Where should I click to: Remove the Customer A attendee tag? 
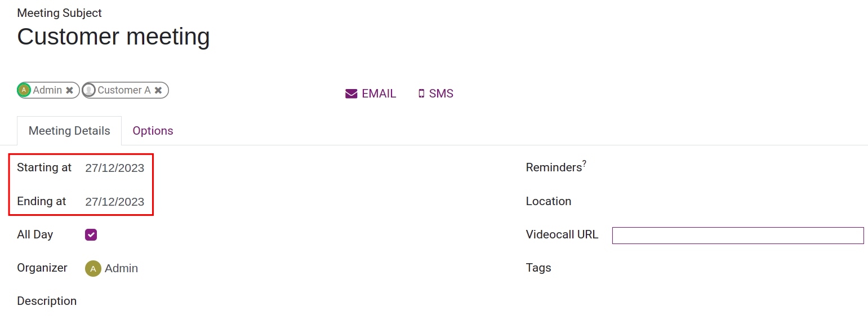point(158,90)
